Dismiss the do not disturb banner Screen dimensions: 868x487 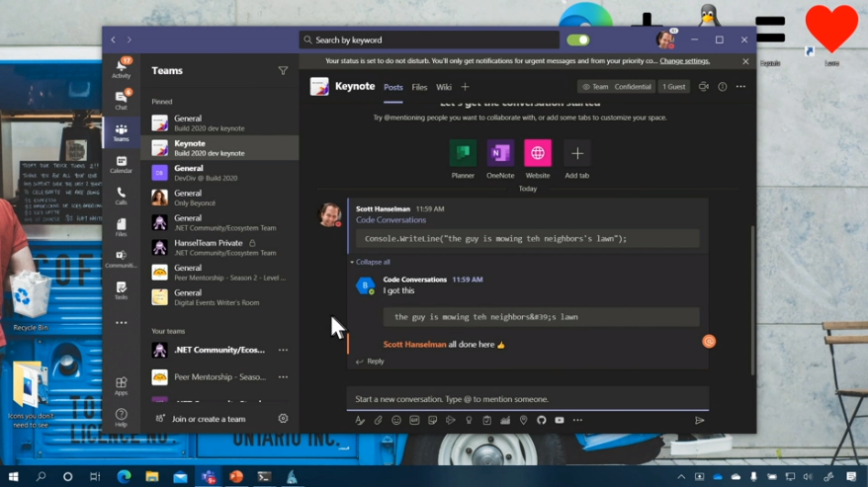click(745, 61)
